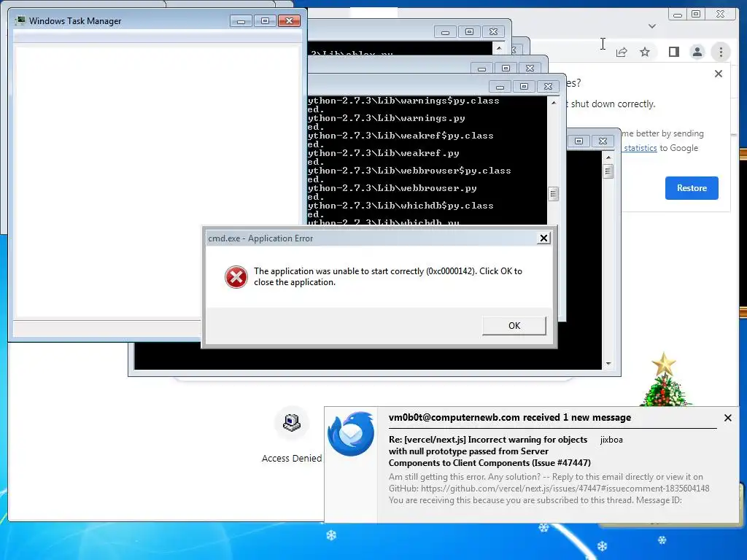Screen dimensions: 747x560
Task: Click the red error icon in dialog
Action: click(236, 277)
